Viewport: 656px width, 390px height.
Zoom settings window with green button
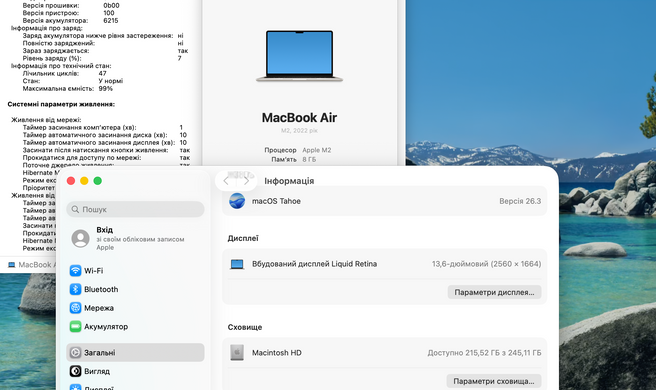[97, 181]
